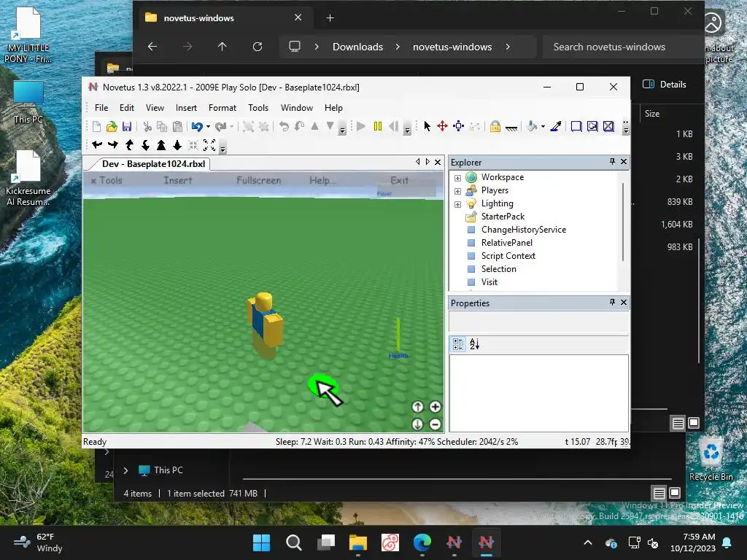Pan camera left with left-arrow icon
Image resolution: width=747 pixels, height=560 pixels.
coord(97,145)
